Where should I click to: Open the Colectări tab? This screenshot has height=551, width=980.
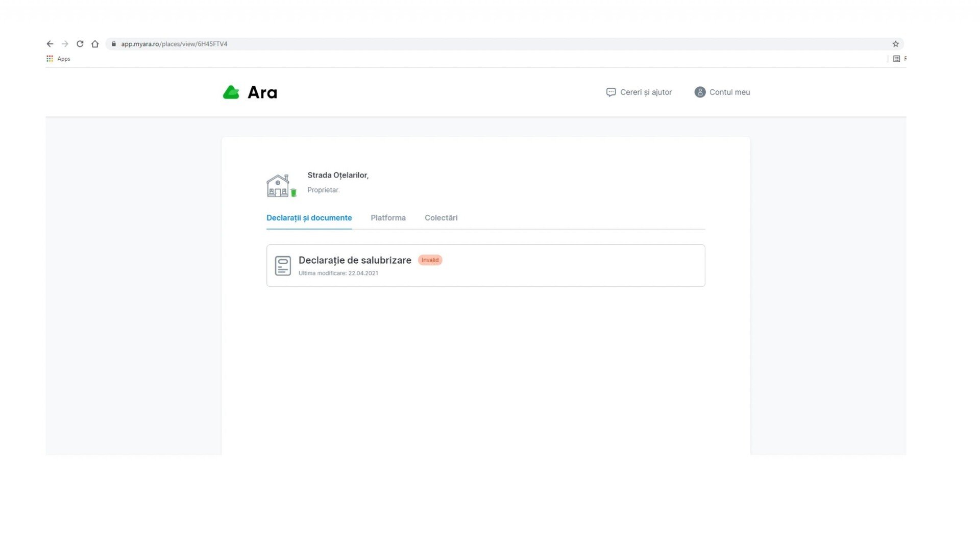pyautogui.click(x=441, y=218)
